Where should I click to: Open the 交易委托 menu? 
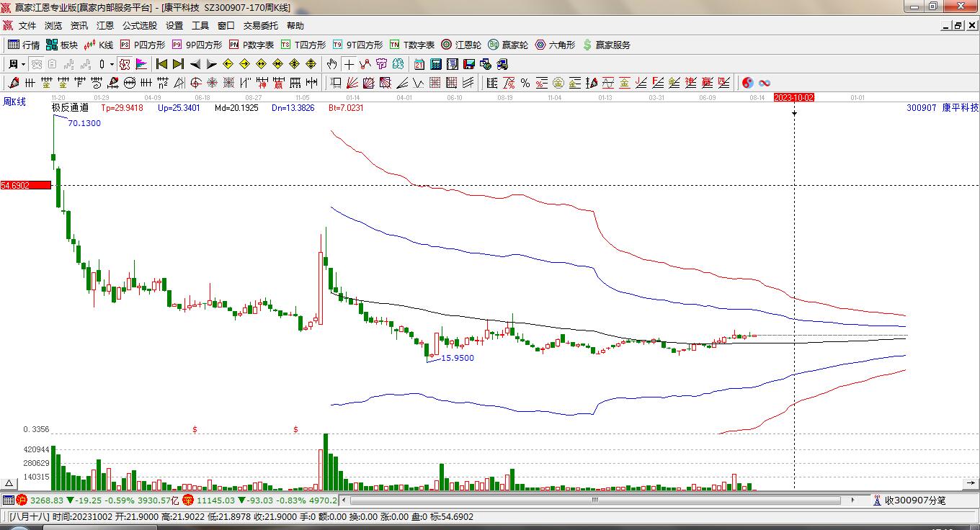[260, 25]
